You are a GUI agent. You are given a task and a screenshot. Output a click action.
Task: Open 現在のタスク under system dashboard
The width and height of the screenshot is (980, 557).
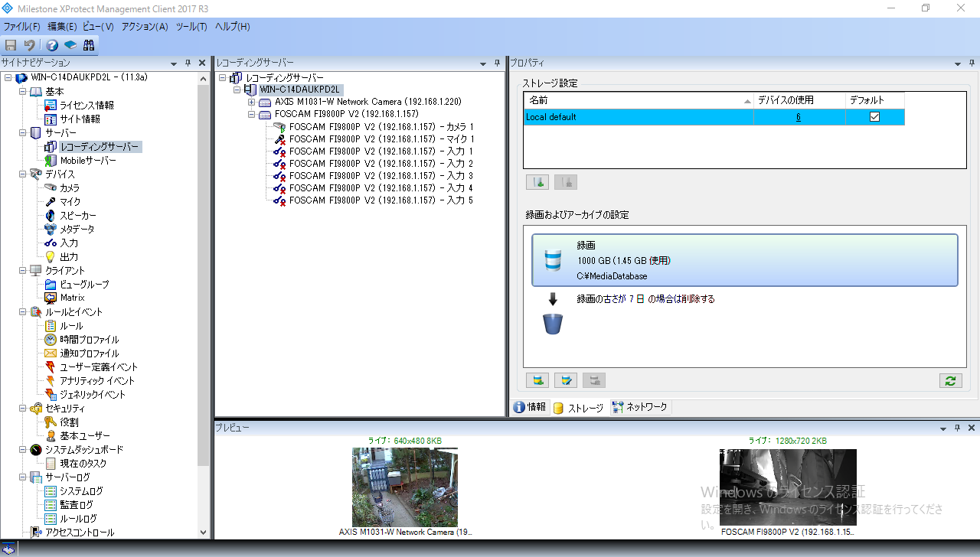pos(83,464)
